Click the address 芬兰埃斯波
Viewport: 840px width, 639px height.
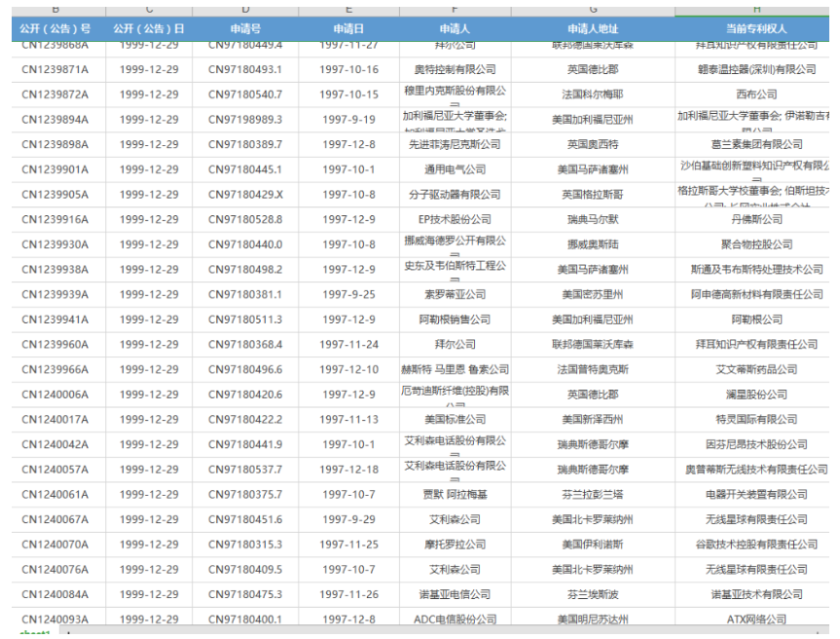pyautogui.click(x=593, y=594)
